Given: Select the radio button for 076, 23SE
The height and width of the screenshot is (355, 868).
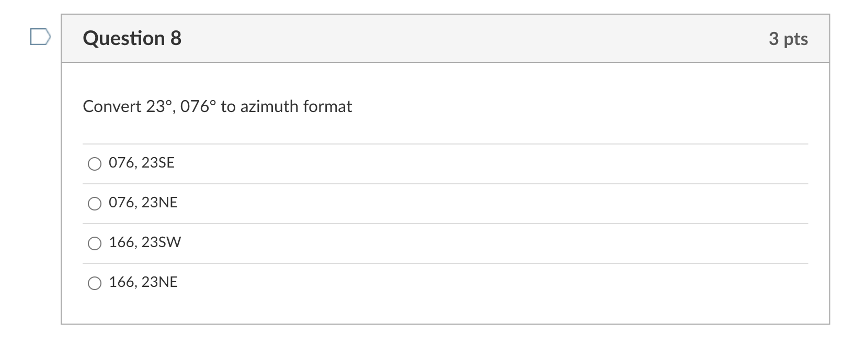Looking at the screenshot, I should point(94,164).
